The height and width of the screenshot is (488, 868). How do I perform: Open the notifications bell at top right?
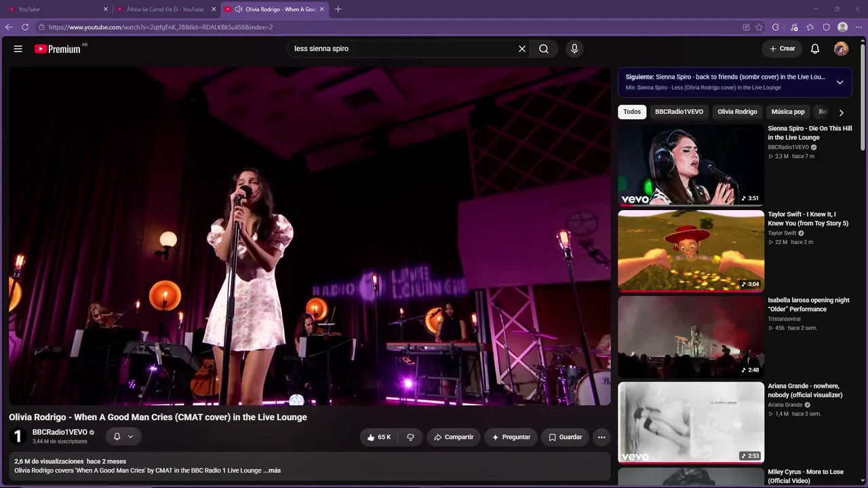click(x=815, y=49)
